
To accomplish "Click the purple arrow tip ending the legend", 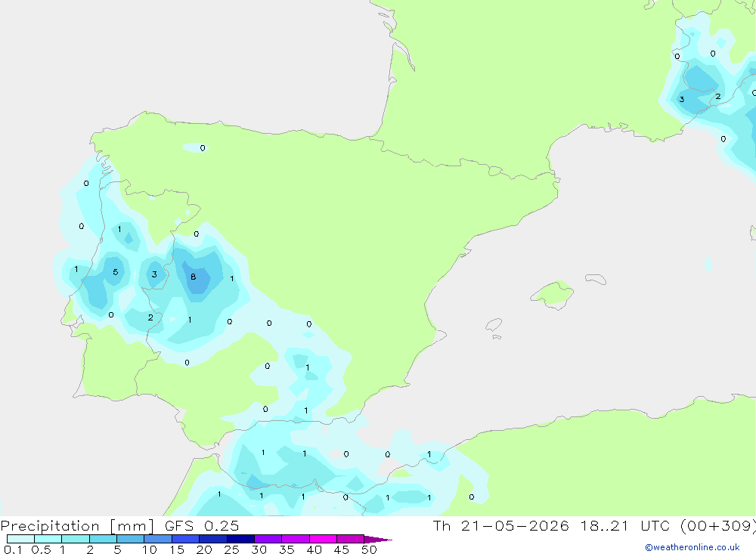I will [x=378, y=539].
